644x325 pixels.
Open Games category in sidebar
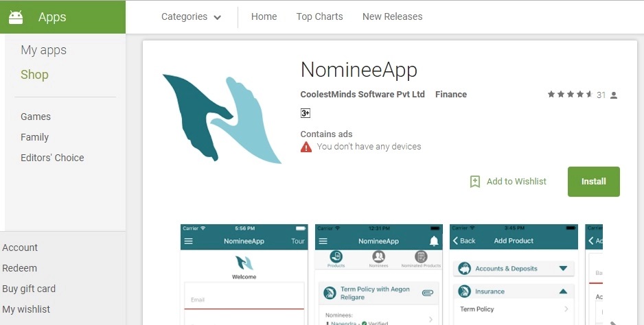tap(36, 117)
